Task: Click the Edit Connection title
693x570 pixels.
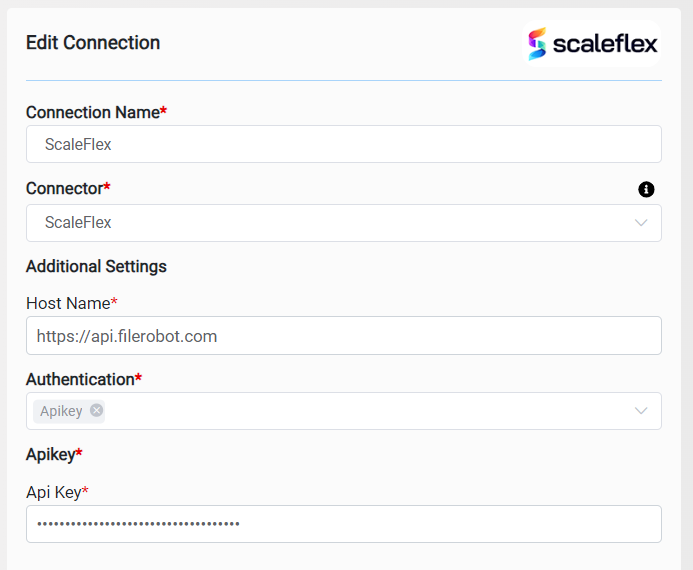Action: point(93,43)
